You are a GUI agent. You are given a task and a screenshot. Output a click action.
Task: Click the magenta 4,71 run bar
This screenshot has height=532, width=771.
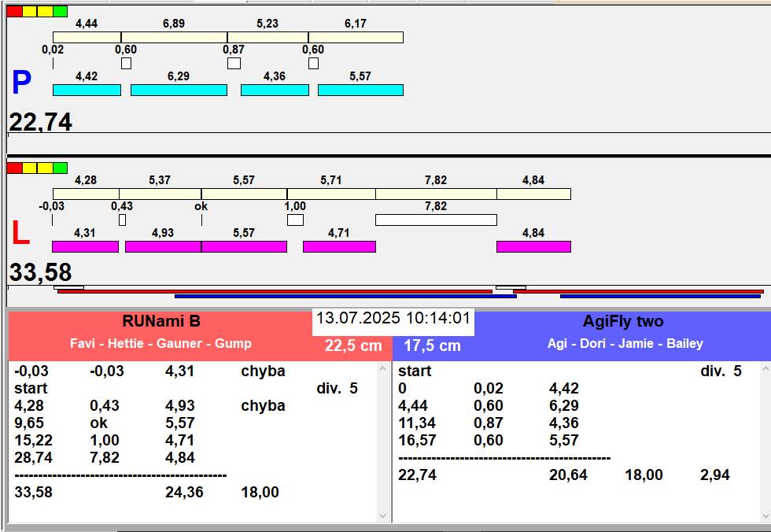tap(339, 246)
